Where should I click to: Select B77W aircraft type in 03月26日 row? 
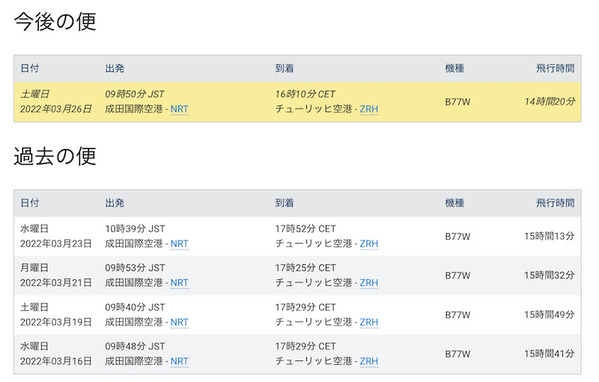(x=458, y=102)
